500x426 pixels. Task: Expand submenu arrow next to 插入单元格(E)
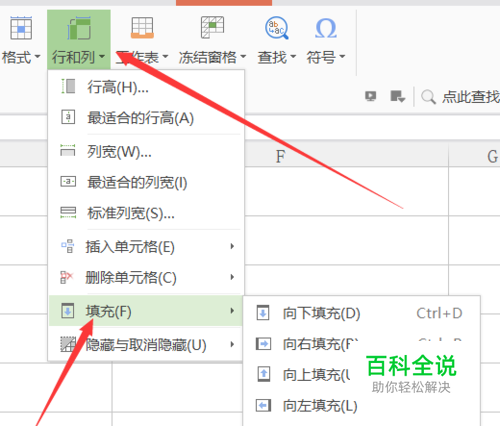232,246
